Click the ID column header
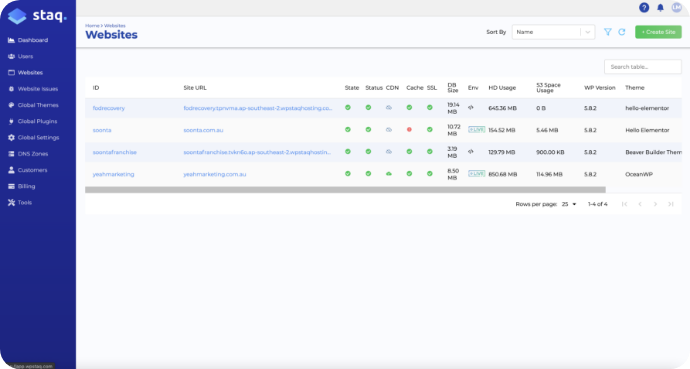Viewport: 690px width, 369px height. 96,88
